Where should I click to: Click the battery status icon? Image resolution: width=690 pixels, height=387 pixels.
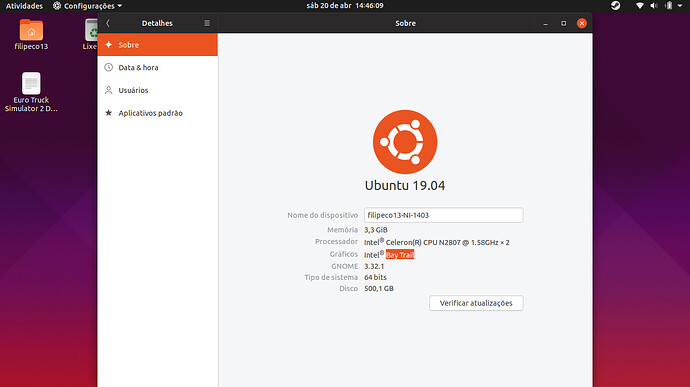[669, 6]
